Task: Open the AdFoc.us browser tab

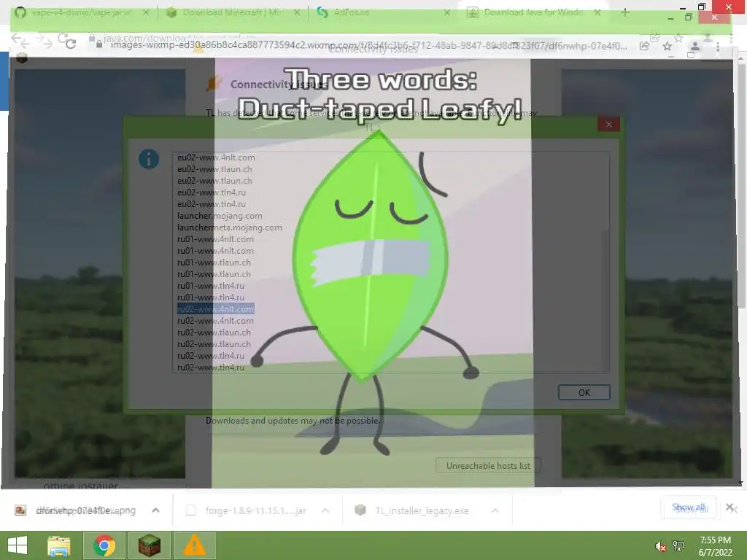Action: coord(352,13)
